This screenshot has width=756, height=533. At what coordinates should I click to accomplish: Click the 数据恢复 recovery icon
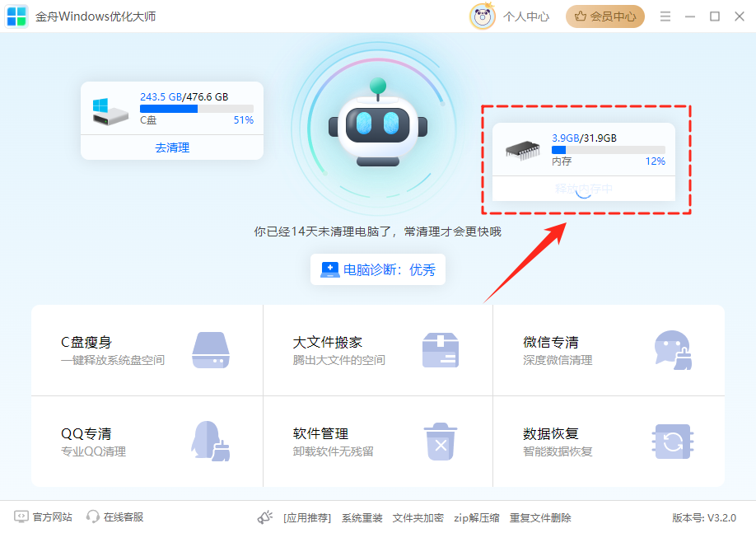672,441
